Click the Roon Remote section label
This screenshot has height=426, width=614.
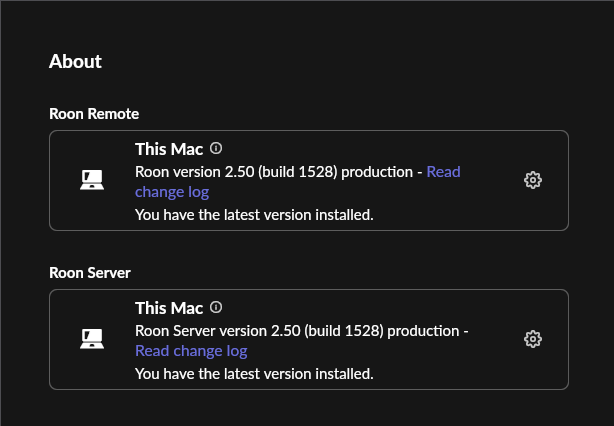click(94, 114)
